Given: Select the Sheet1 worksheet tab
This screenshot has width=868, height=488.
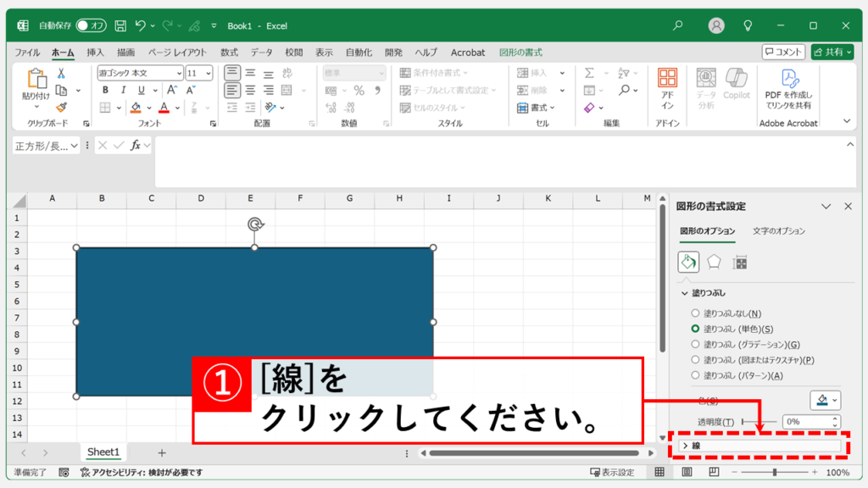Looking at the screenshot, I should [x=103, y=452].
